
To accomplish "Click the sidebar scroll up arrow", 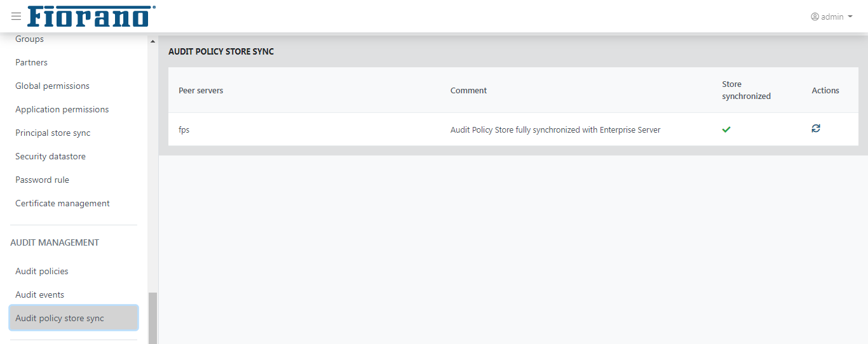I will (x=153, y=42).
